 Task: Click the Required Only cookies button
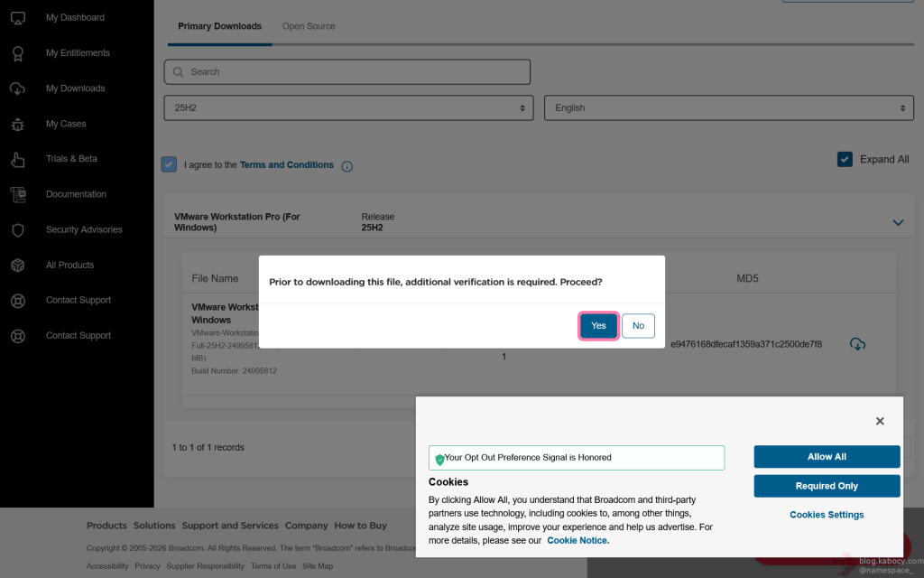pos(827,486)
